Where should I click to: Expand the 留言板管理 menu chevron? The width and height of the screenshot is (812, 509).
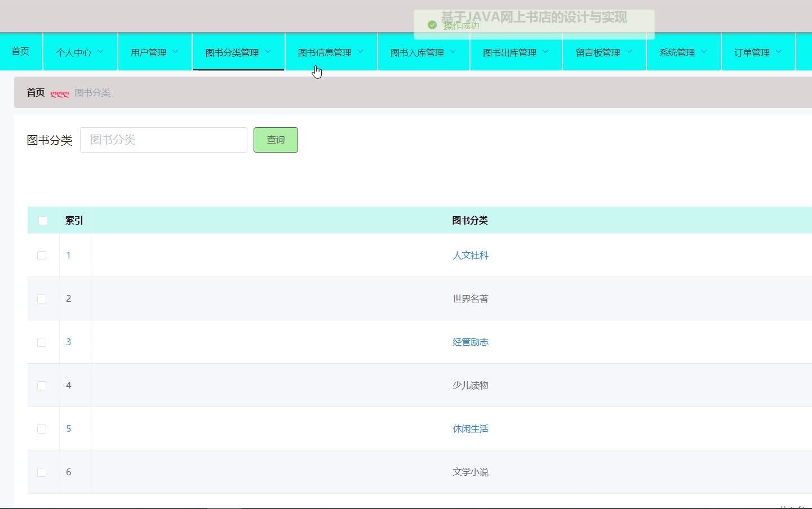coord(629,52)
